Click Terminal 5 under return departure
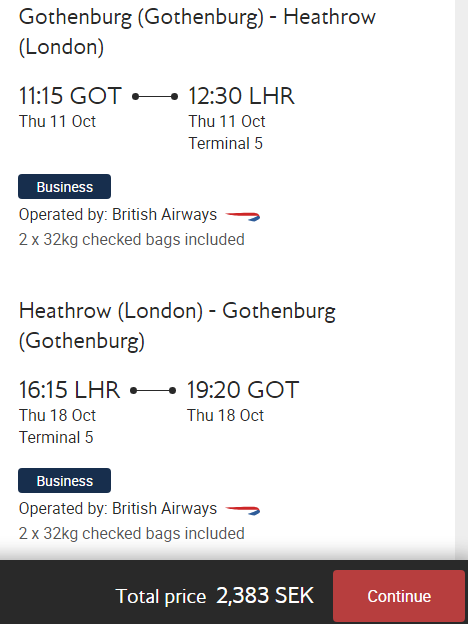 point(56,437)
